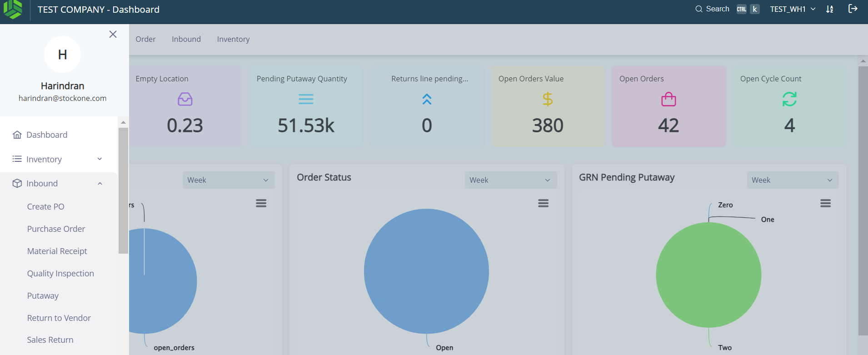Screen dimensions: 868x355
Task: Click the logout icon in top bar
Action: point(853,9)
